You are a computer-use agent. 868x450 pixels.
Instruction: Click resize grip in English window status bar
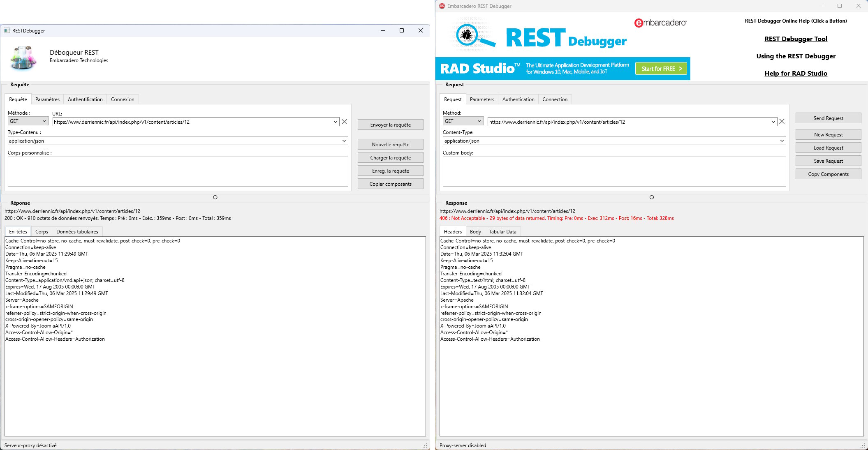(x=863, y=445)
